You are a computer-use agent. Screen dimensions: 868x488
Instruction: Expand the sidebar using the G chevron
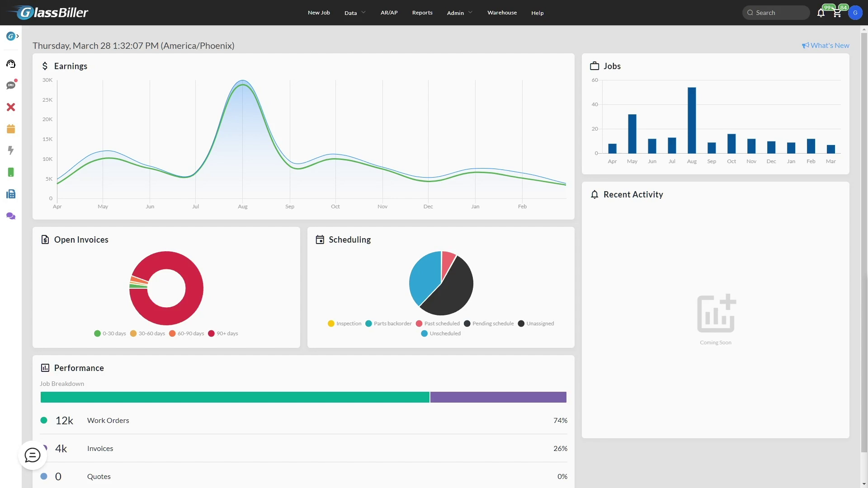(x=12, y=36)
